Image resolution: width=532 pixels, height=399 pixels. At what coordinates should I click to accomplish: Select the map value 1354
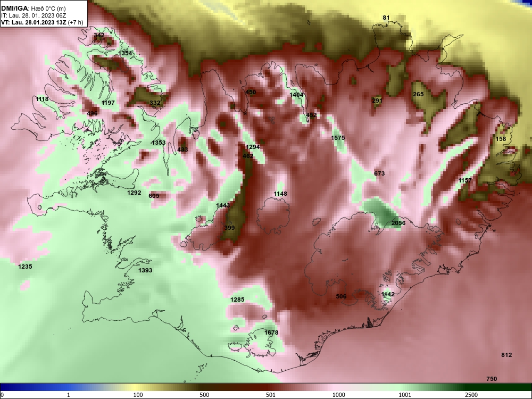(125, 53)
